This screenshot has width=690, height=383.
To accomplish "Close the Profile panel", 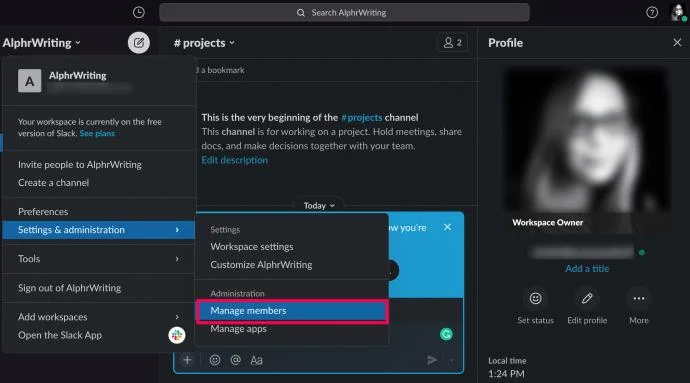I will click(677, 42).
